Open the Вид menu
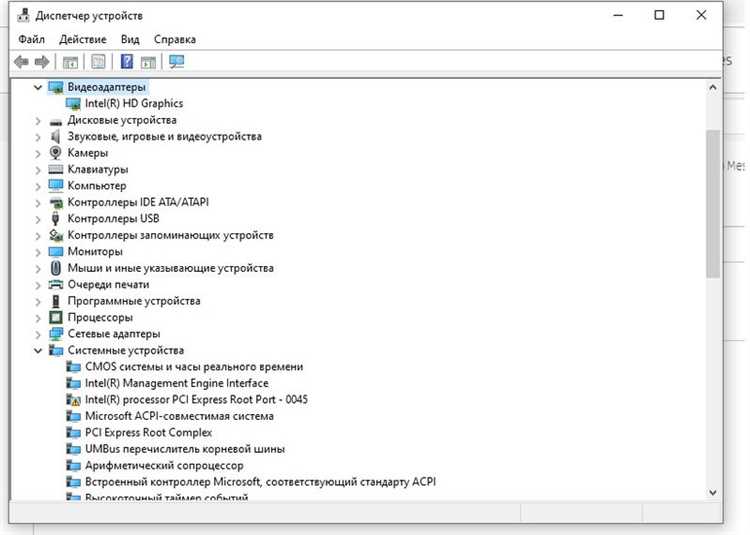The height and width of the screenshot is (535, 750). pyautogui.click(x=130, y=39)
